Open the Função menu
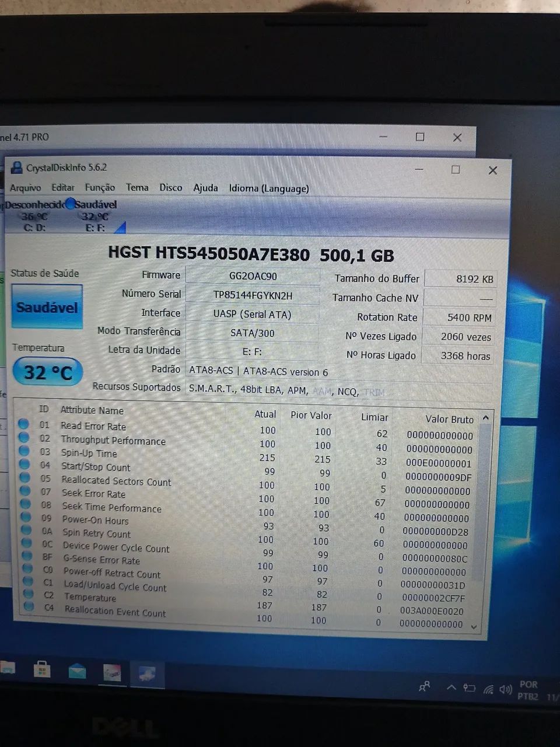560x747 pixels. (x=100, y=187)
